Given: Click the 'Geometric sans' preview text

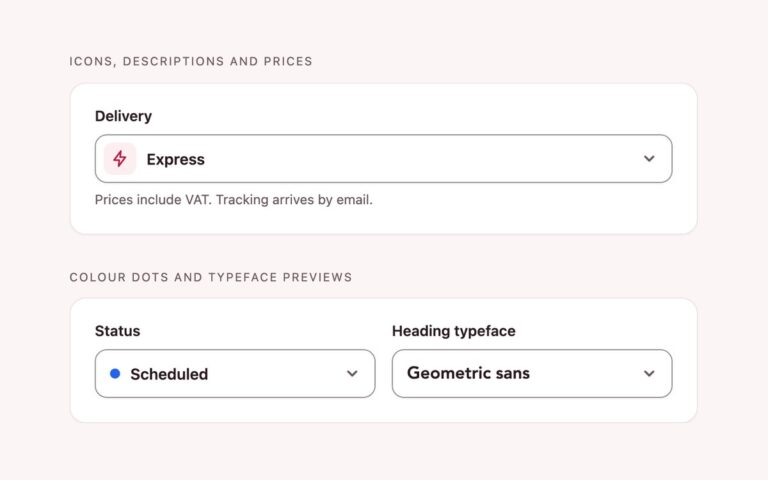Looking at the screenshot, I should tap(468, 373).
